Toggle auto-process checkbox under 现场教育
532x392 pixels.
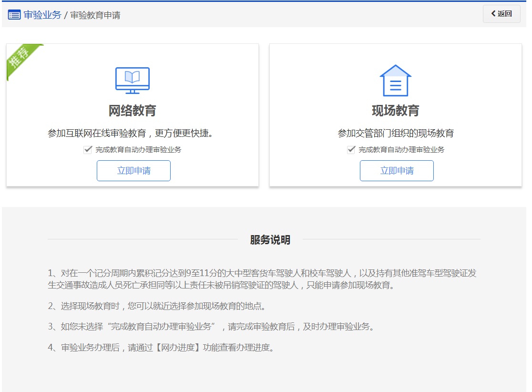[351, 150]
